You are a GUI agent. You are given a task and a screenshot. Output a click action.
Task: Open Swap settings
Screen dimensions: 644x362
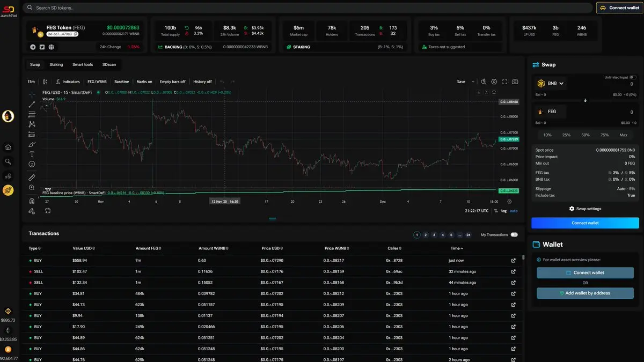click(x=585, y=209)
